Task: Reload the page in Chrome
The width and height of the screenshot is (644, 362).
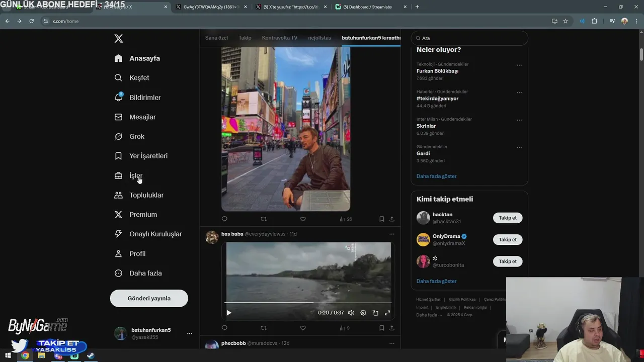Action: click(x=31, y=21)
